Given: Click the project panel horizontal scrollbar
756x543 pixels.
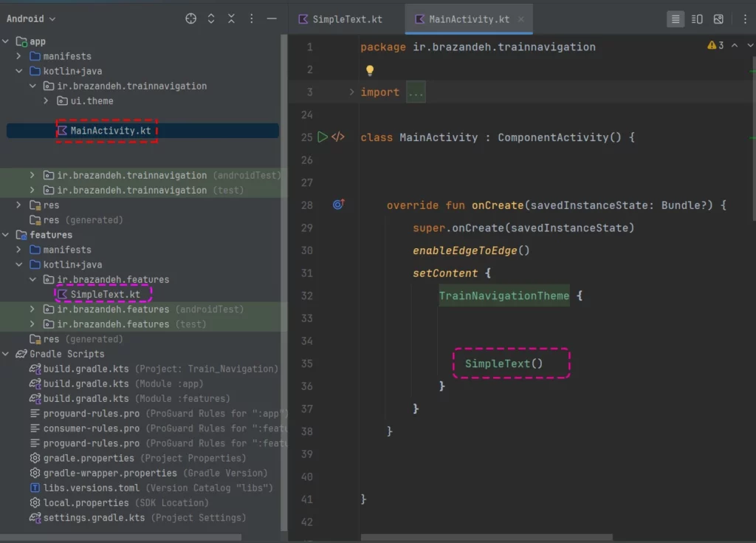Looking at the screenshot, I should click(122, 537).
